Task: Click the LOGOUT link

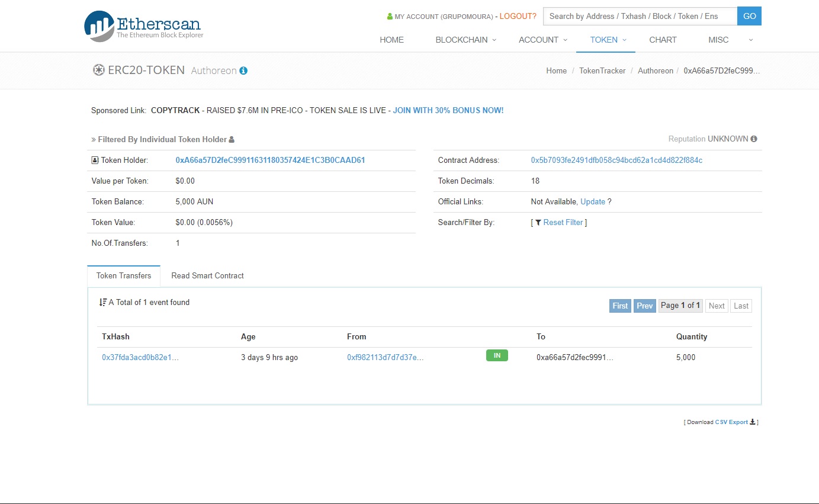Action: [x=518, y=16]
